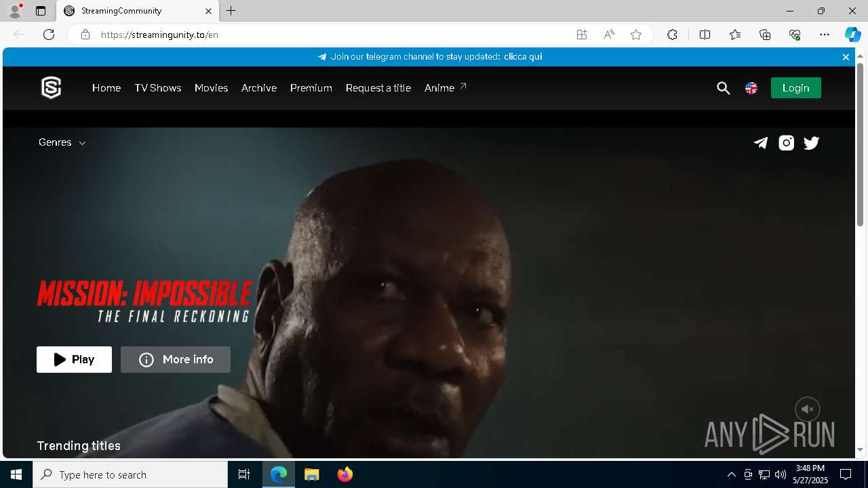
Task: Open the Instagram social icon
Action: 786,143
